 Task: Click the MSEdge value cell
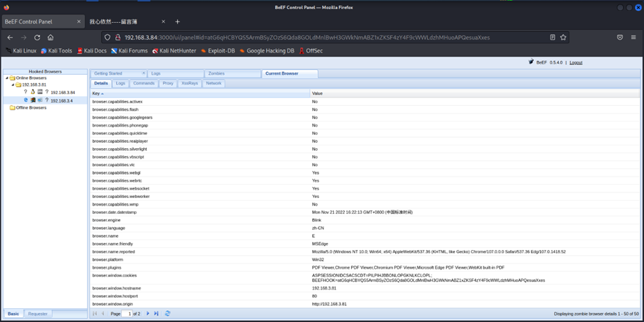click(475, 244)
